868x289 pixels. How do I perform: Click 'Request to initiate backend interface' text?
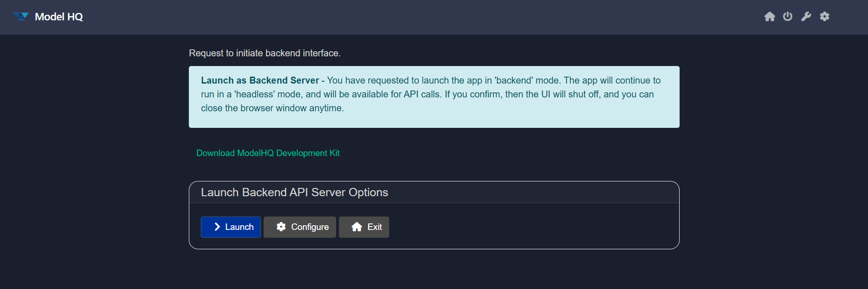pyautogui.click(x=265, y=53)
